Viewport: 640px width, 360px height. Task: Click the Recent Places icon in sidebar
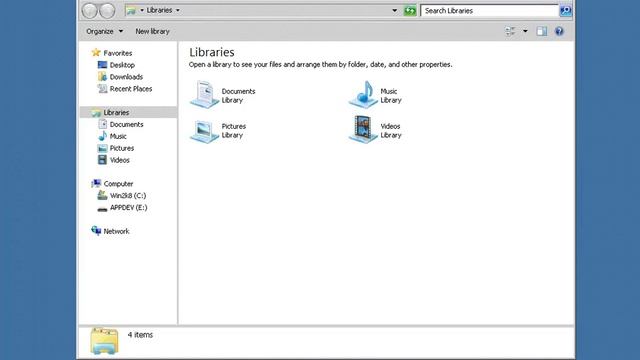click(102, 88)
